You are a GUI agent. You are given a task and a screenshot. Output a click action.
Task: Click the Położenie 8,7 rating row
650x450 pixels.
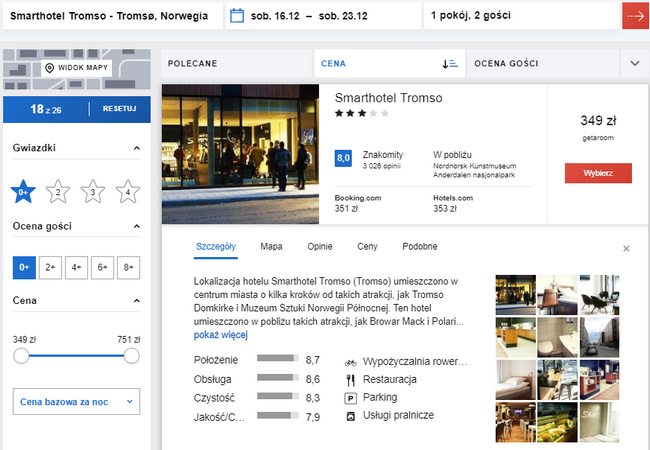pos(257,360)
